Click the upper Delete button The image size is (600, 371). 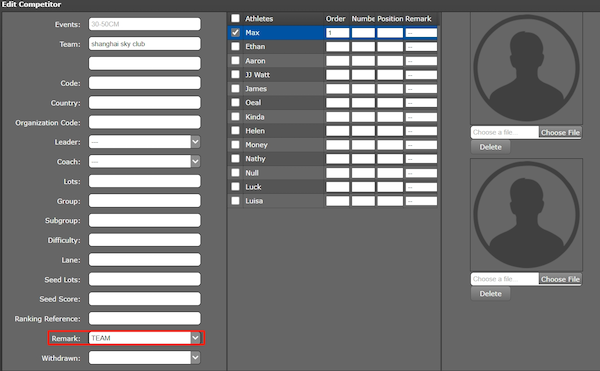pos(490,147)
